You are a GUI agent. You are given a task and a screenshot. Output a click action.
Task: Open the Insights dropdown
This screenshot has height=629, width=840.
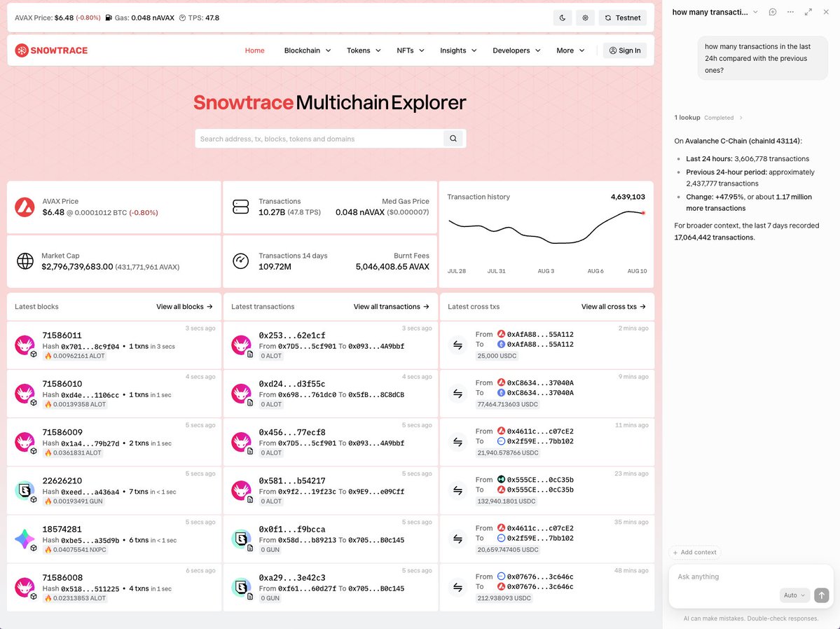tap(458, 50)
